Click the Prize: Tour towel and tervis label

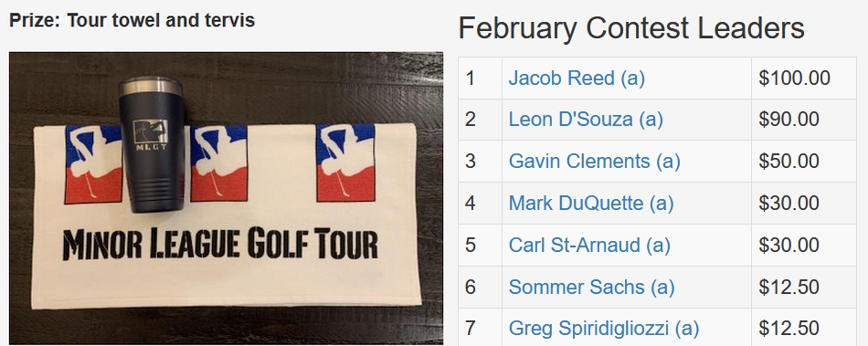click(x=132, y=20)
